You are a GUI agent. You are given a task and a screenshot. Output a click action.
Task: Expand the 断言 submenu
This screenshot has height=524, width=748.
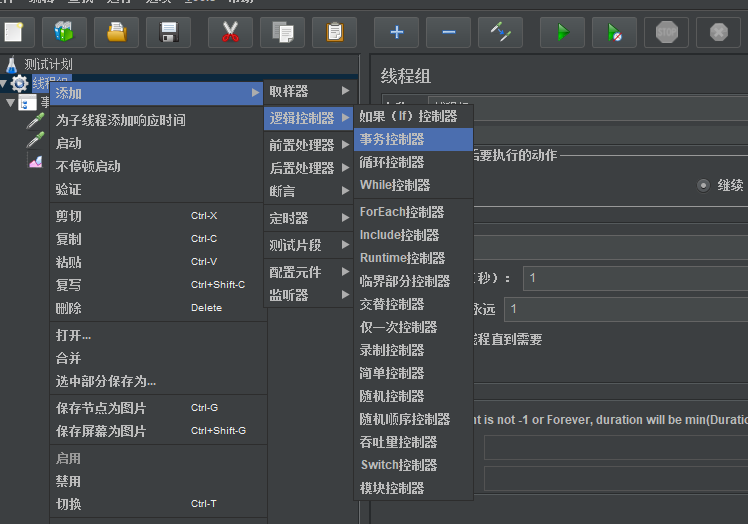(x=309, y=191)
